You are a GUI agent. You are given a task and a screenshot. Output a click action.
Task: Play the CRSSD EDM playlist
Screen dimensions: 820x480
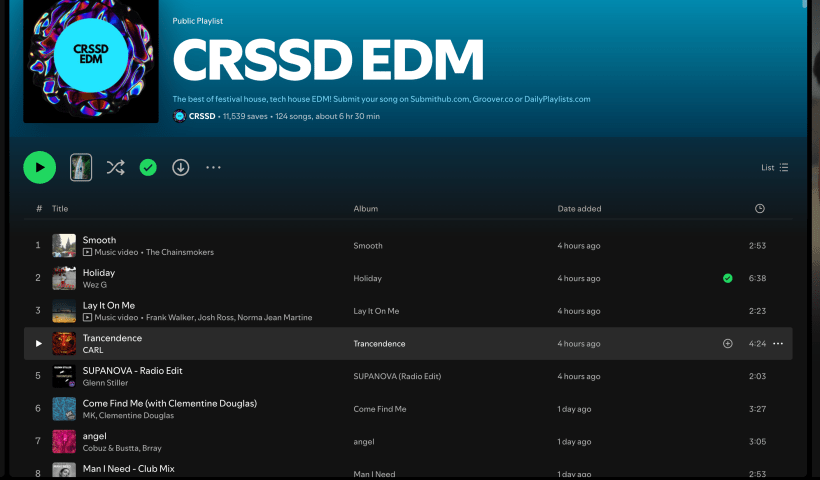[39, 167]
